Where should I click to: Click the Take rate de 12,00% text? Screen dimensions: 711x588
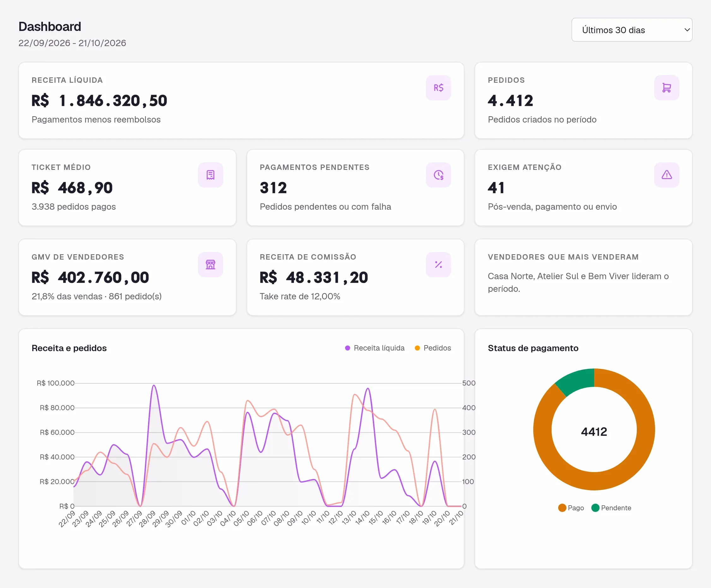click(x=300, y=297)
